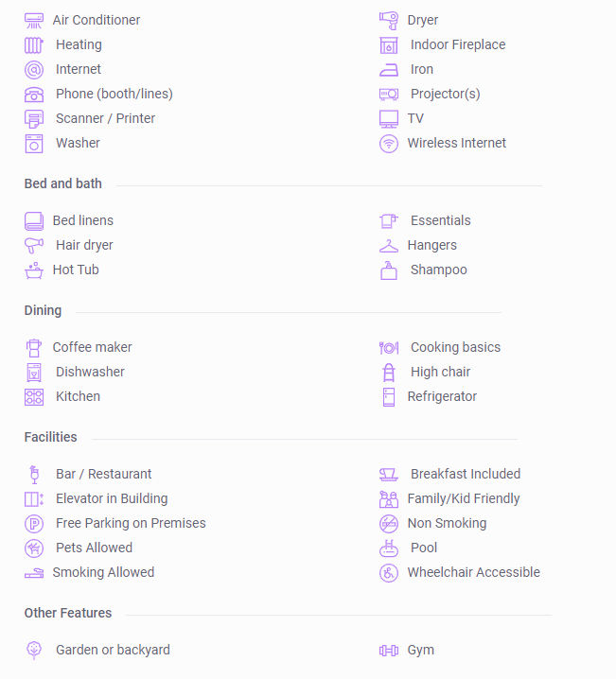
Task: Click the Hangers icon
Action: [x=389, y=246]
